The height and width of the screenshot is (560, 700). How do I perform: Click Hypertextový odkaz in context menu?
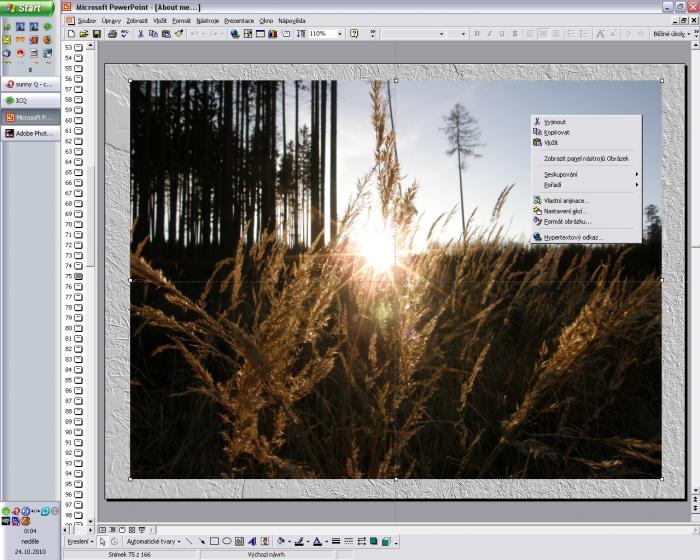(574, 237)
